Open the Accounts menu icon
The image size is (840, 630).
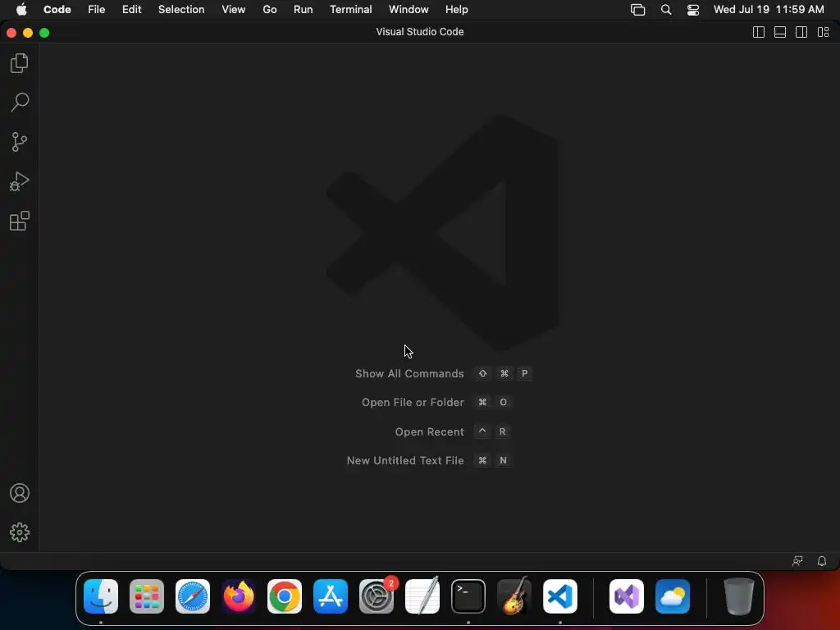pyautogui.click(x=20, y=493)
